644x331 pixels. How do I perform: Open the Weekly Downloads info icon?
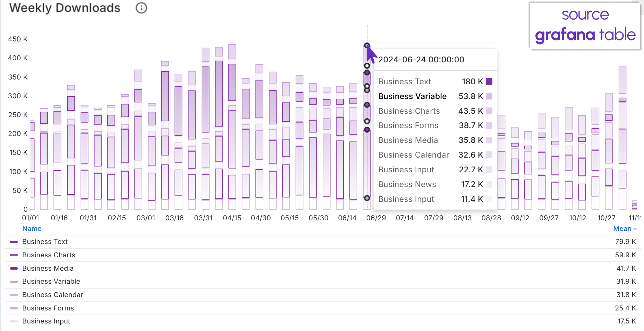point(141,8)
